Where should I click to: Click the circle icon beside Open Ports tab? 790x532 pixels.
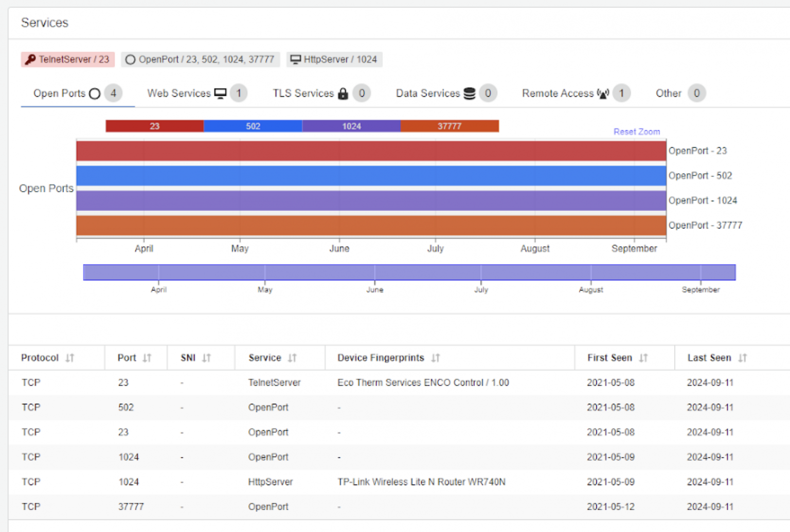tap(94, 94)
